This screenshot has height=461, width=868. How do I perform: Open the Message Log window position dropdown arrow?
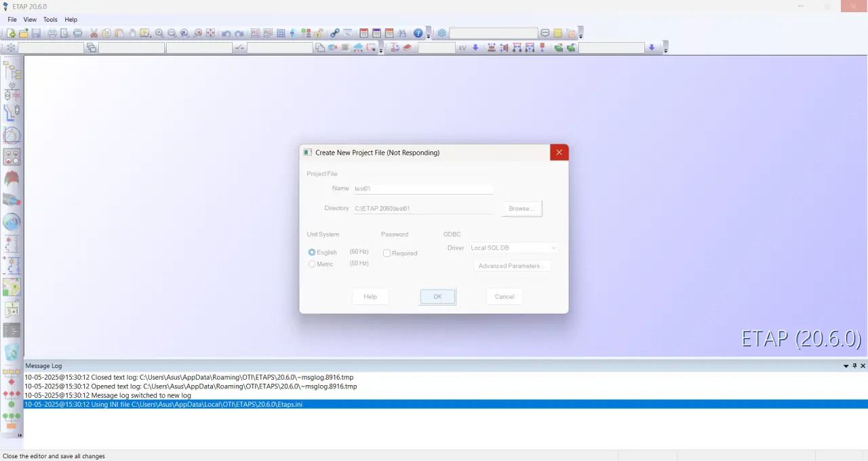click(846, 365)
